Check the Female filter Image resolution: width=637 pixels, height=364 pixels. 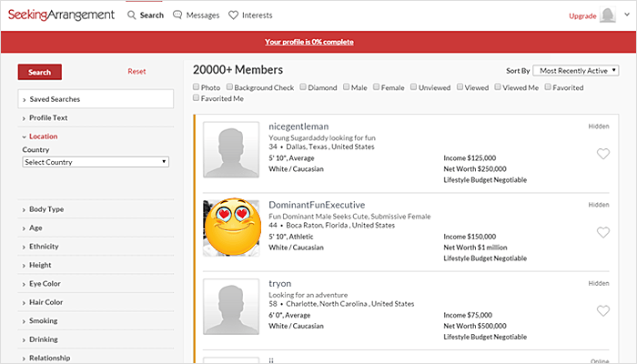point(376,87)
